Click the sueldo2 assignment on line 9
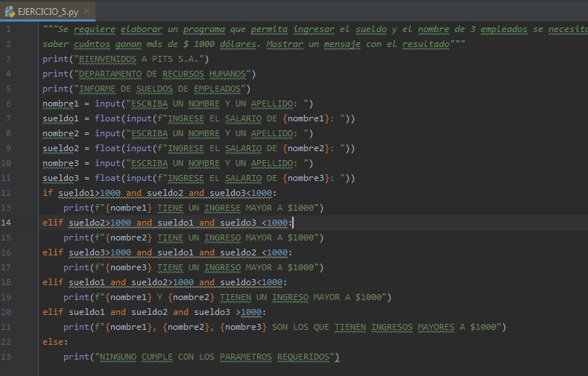Viewport: 588px width, 376px height. click(x=198, y=149)
